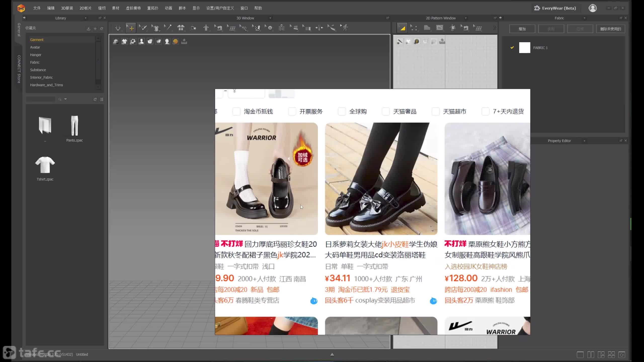Select Hardware_and_Trims in Library list
Viewport: 644px width, 362px height.
click(x=47, y=85)
